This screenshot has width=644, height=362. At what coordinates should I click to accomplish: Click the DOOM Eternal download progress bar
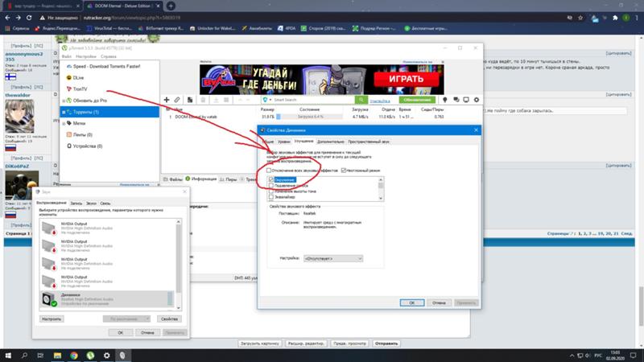[310, 117]
